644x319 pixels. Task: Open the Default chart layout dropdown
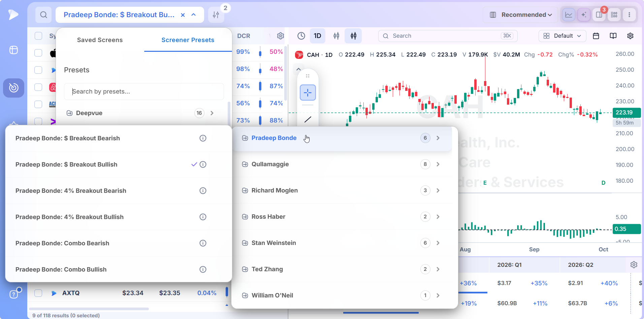click(562, 36)
